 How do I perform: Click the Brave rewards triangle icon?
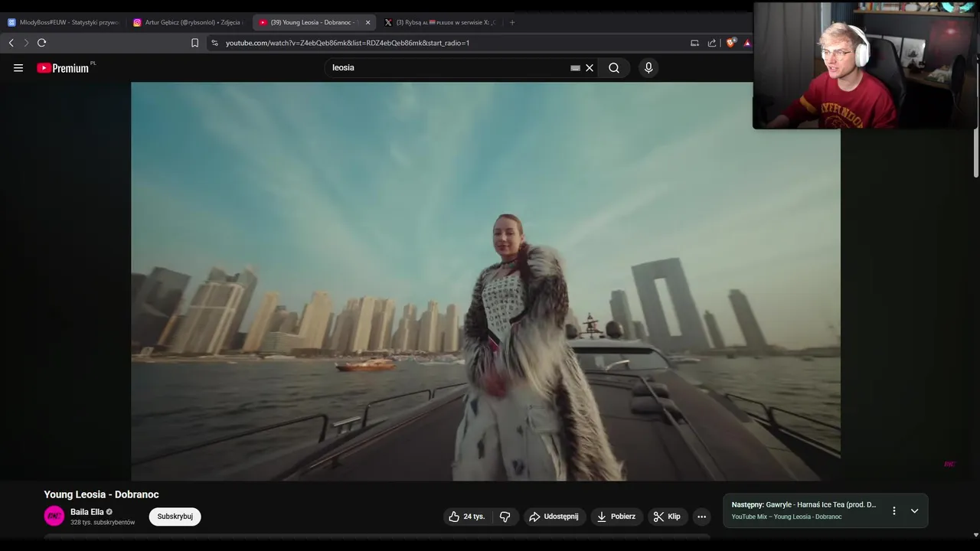click(x=747, y=43)
